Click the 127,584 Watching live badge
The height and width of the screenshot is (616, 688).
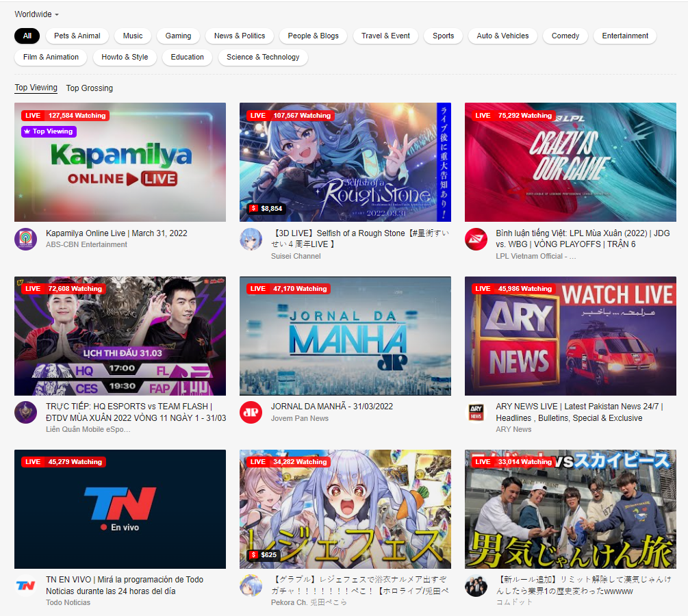[66, 116]
